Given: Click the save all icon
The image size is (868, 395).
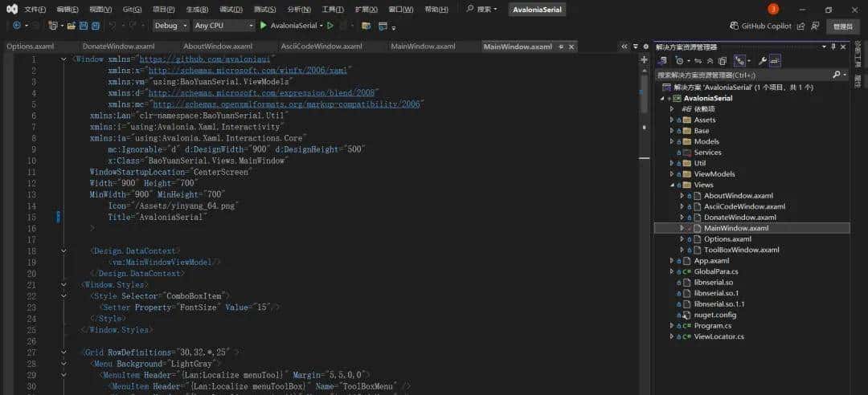Looking at the screenshot, I should coord(96,26).
